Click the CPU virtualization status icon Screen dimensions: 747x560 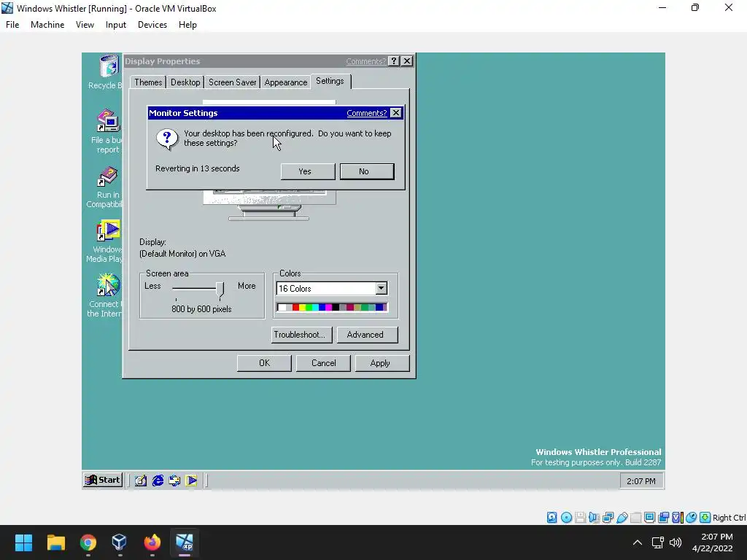click(677, 518)
